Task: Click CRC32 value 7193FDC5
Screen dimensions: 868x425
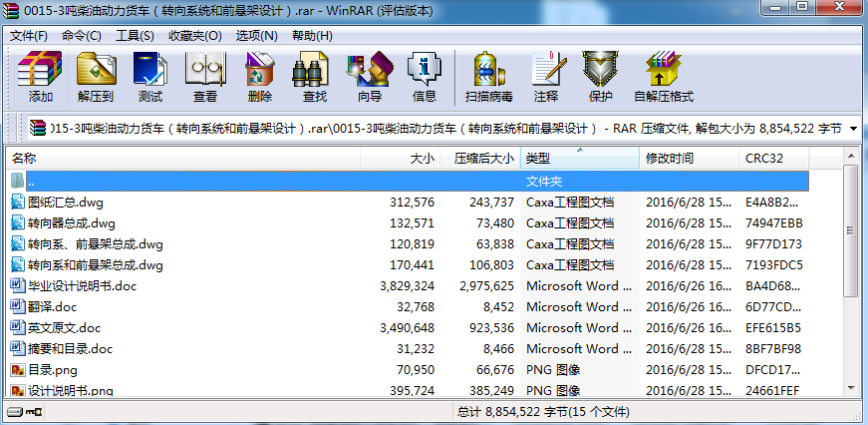Action: [774, 264]
